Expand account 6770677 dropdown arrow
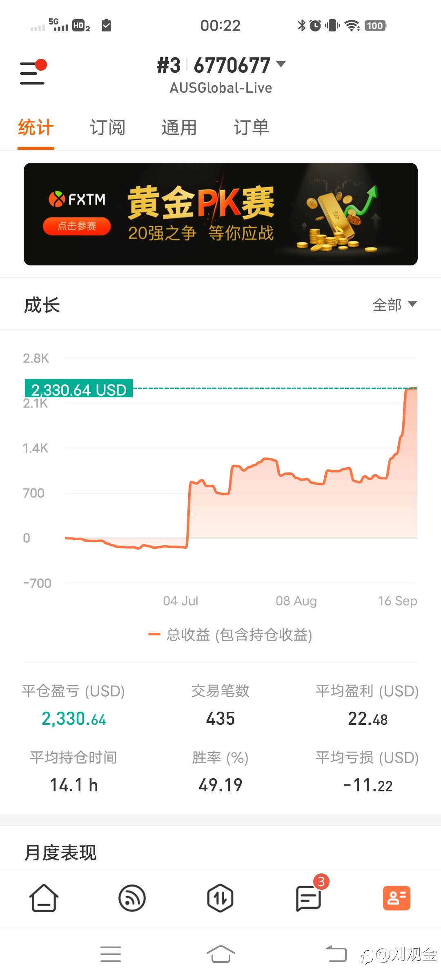This screenshot has height=980, width=441. pyautogui.click(x=281, y=64)
